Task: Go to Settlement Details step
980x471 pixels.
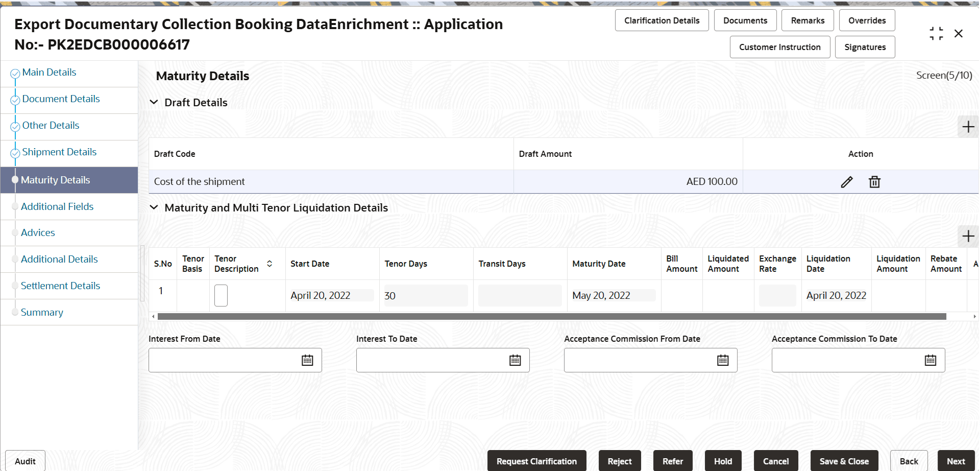Action: tap(60, 286)
